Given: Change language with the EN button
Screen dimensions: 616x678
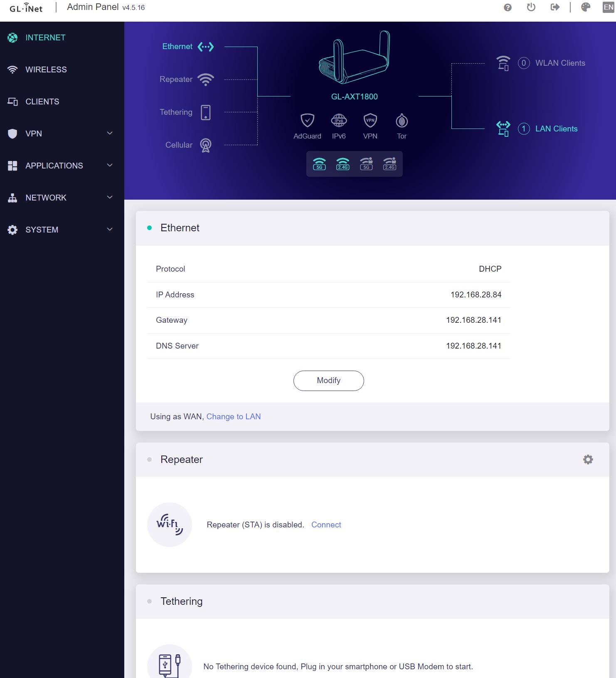Looking at the screenshot, I should point(609,7).
